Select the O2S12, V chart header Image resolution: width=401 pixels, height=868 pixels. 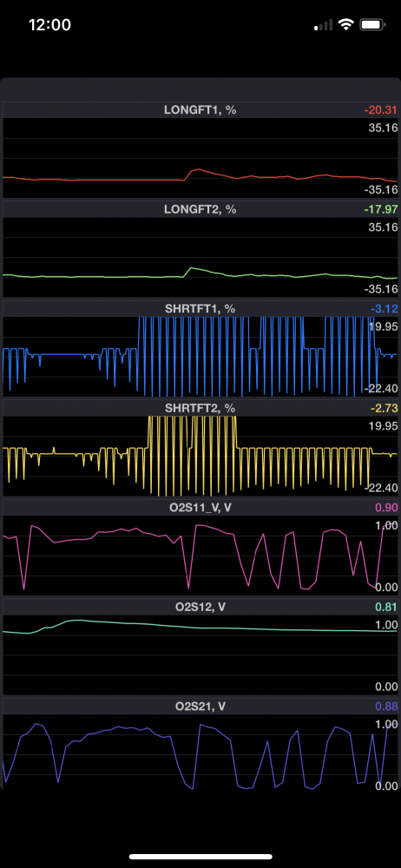(x=200, y=607)
